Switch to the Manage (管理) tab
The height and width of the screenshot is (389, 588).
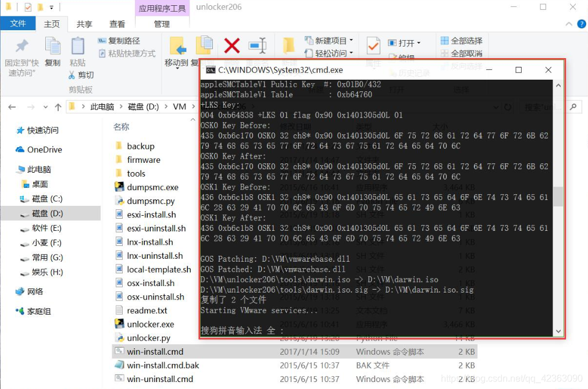162,24
